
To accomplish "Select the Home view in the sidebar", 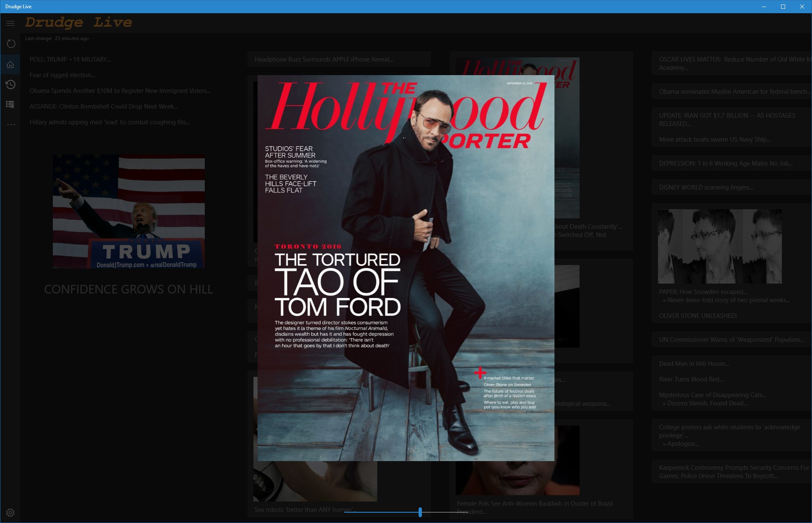I will pyautogui.click(x=10, y=64).
